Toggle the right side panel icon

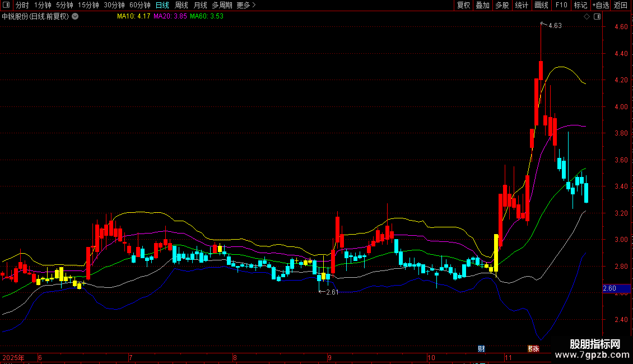597,17
